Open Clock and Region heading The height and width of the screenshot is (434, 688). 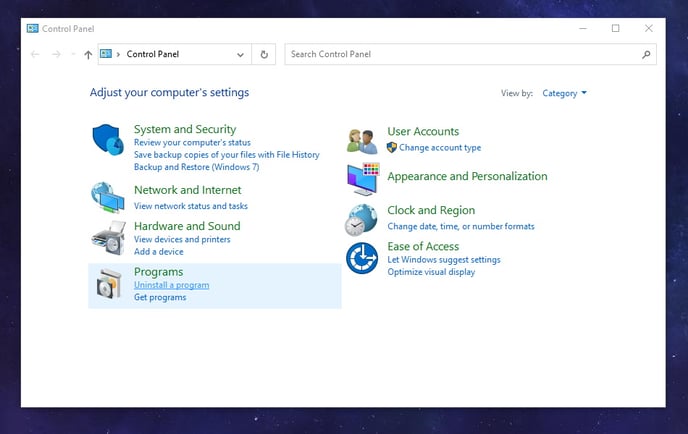(431, 211)
